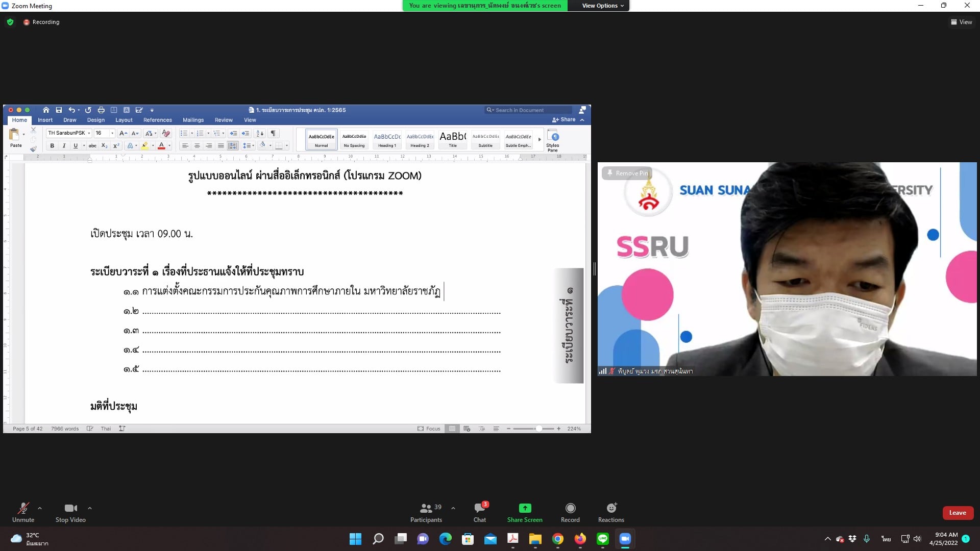Screen dimensions: 980x551
Task: Click the encryption shield icon
Action: (10, 22)
